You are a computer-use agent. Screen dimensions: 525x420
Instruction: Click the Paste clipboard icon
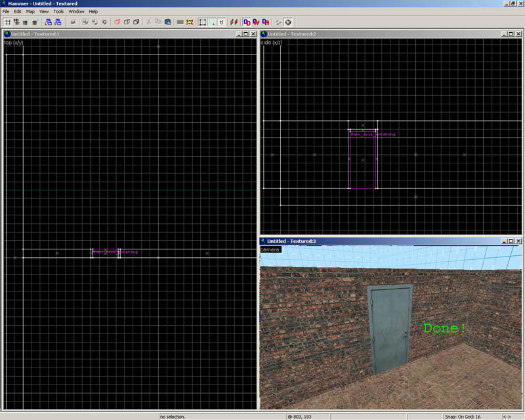(x=168, y=22)
